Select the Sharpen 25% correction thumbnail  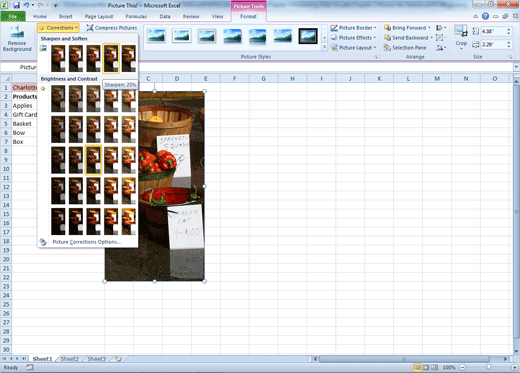click(111, 59)
